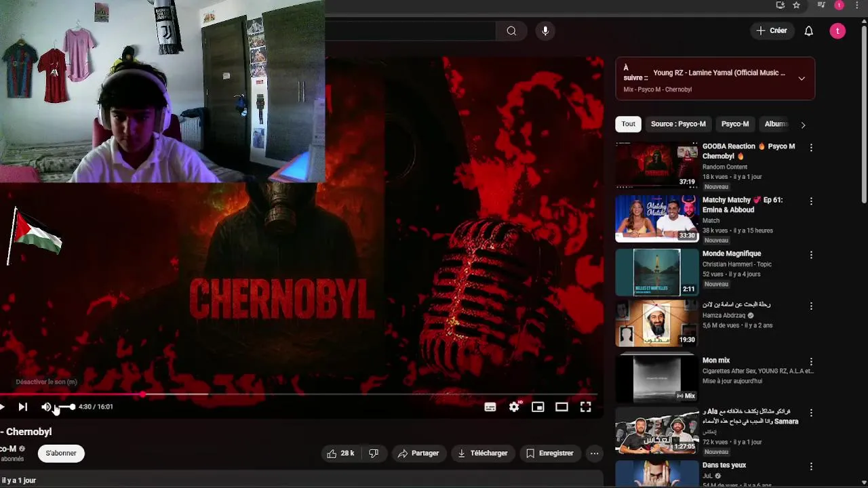Show more filter chips with arrow
Screen dimensions: 868x488
click(x=803, y=125)
